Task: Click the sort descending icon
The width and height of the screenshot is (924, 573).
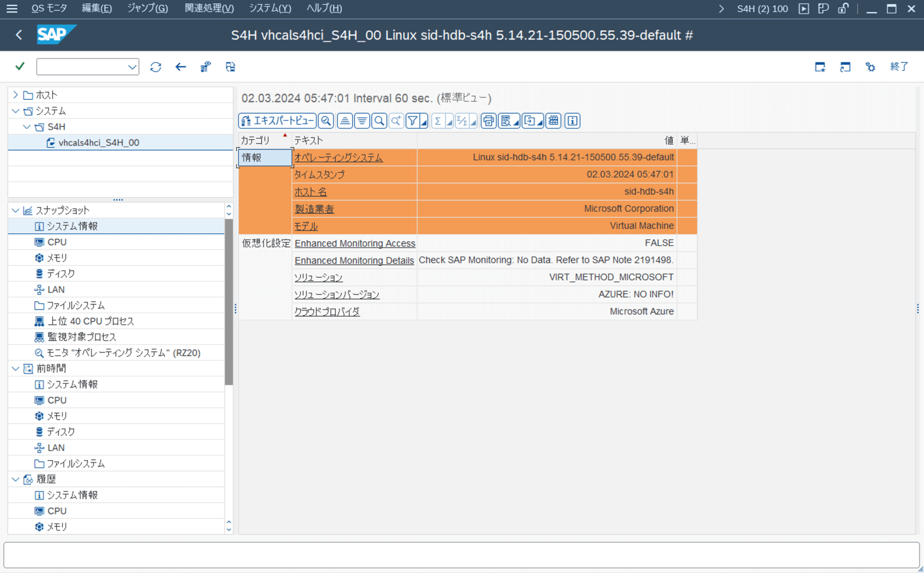Action: point(362,121)
